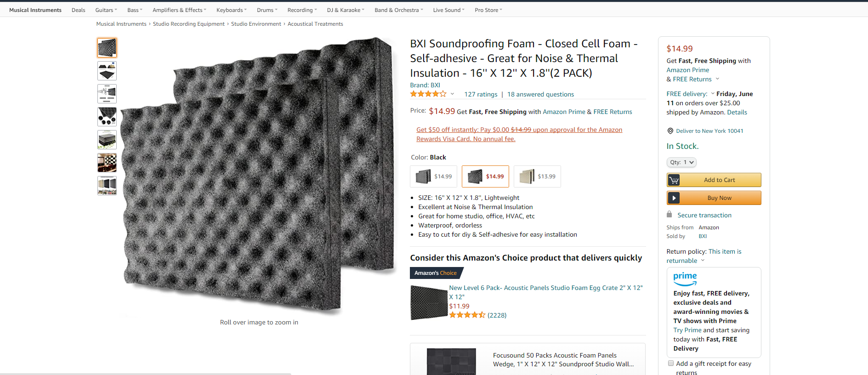This screenshot has width=868, height=375.
Task: Click the Secure transaction lock icon
Action: tap(669, 215)
